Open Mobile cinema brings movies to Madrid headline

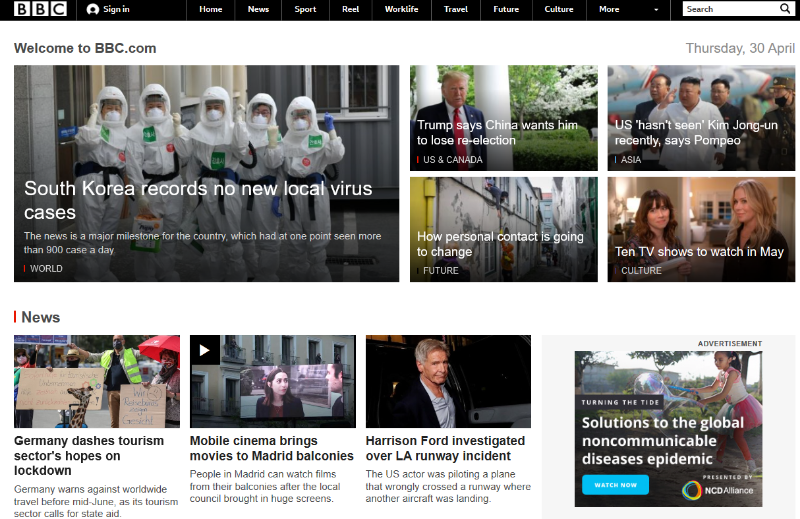coord(271,448)
